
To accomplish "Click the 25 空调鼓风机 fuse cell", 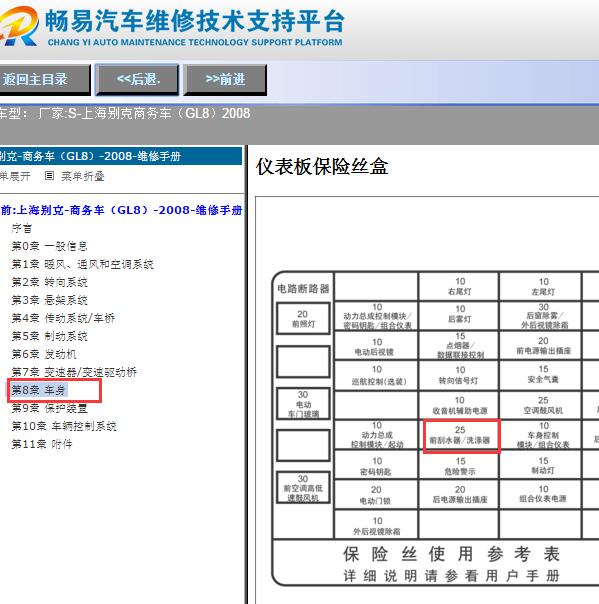I will point(542,405).
